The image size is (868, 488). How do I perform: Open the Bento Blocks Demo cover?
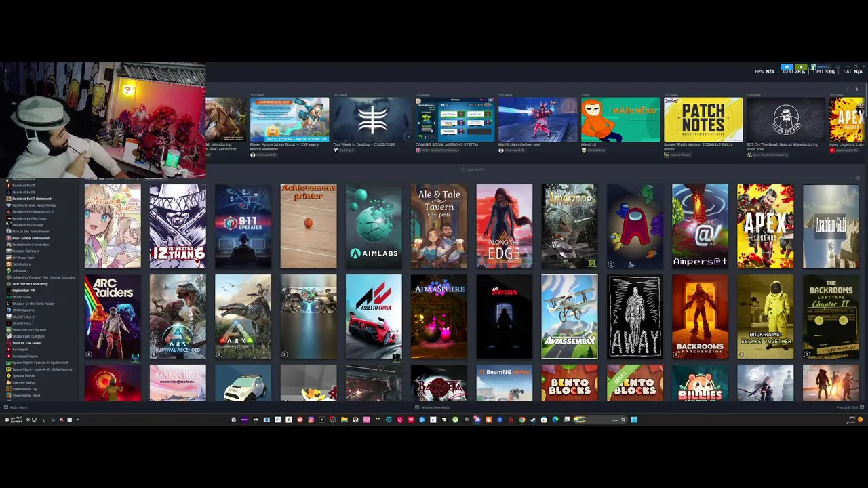[x=635, y=383]
